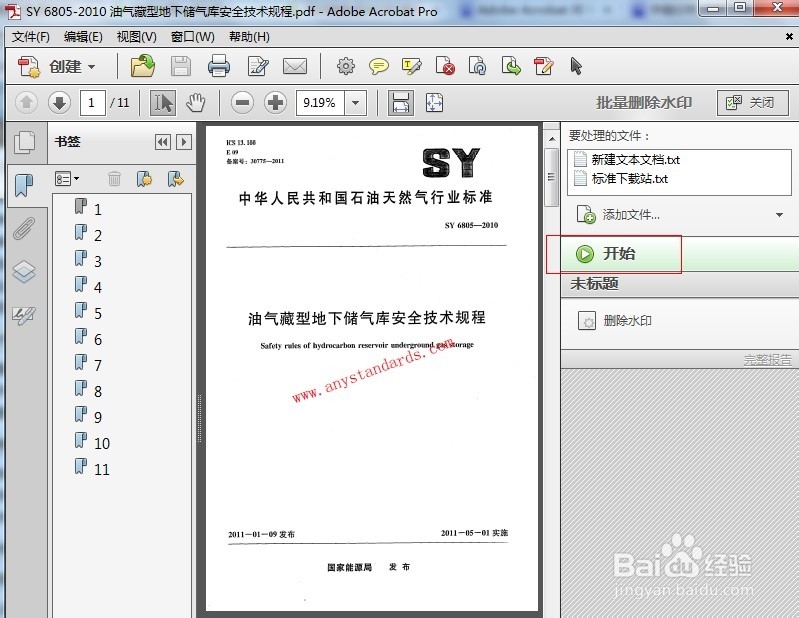Open the 窗口(W) menu
799x618 pixels.
point(193,37)
